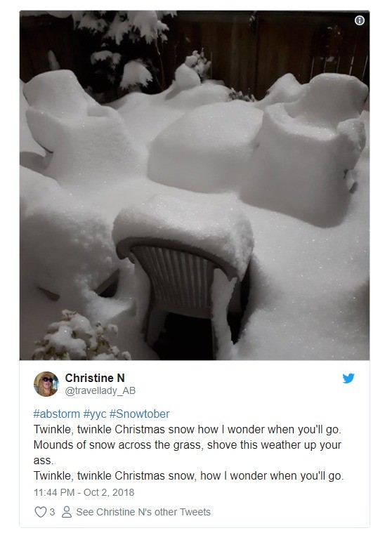Click the 11:44 PM - Oct 2, 2018 timestamp
The height and width of the screenshot is (540, 392).
pyautogui.click(x=84, y=492)
